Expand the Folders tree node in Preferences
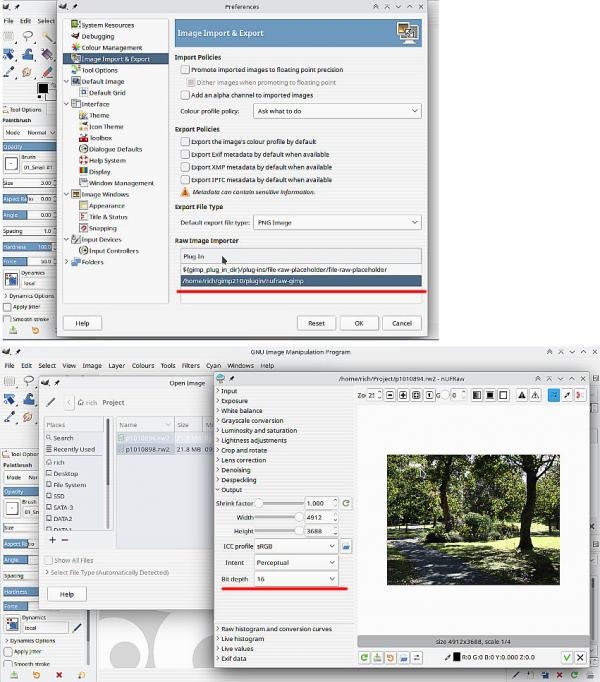Screen dimensions: 600x682 tap(67, 262)
